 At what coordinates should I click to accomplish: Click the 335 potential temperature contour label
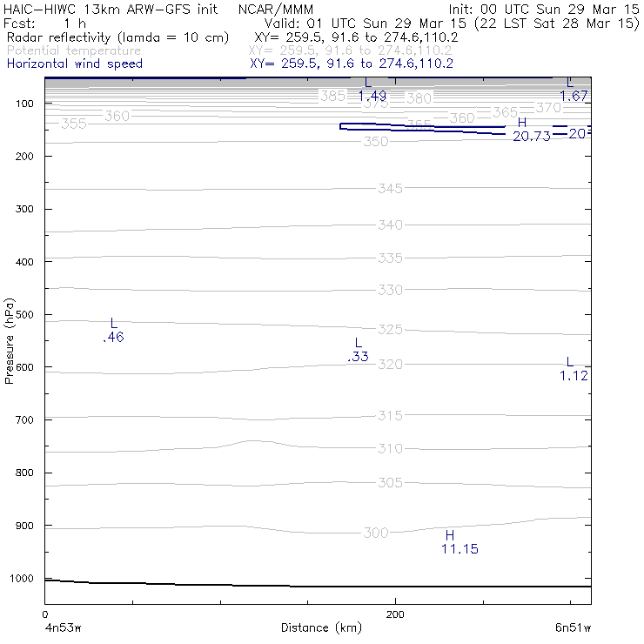click(390, 258)
